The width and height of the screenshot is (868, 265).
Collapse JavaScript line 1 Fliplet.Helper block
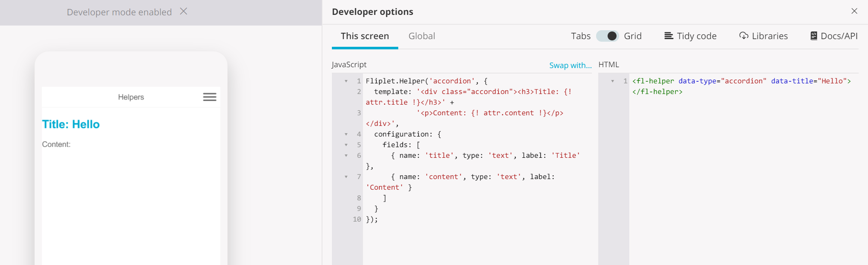346,81
